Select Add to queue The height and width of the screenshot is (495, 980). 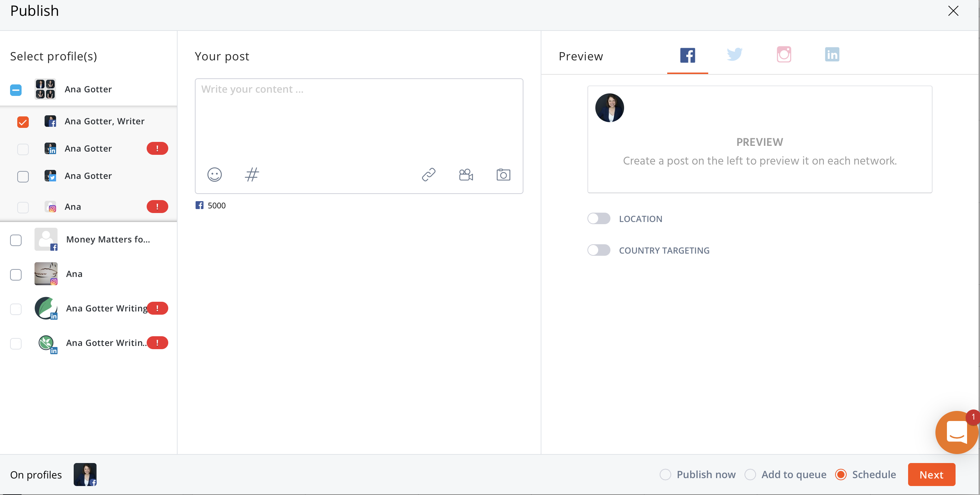(x=750, y=475)
